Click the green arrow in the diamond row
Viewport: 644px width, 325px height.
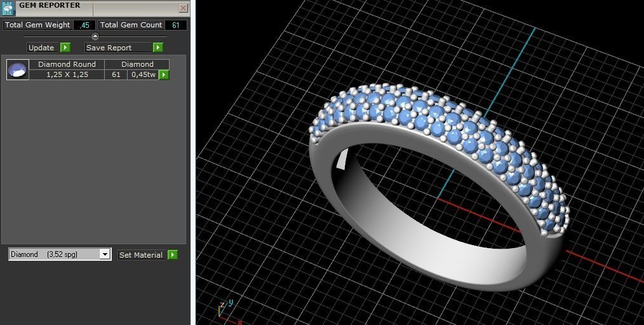point(164,75)
